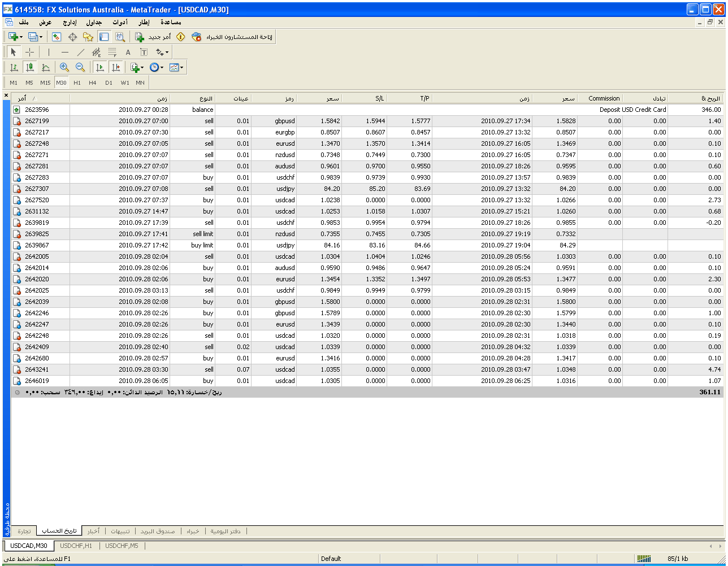
Task: Select the MN timeframe button
Action: pyautogui.click(x=140, y=82)
